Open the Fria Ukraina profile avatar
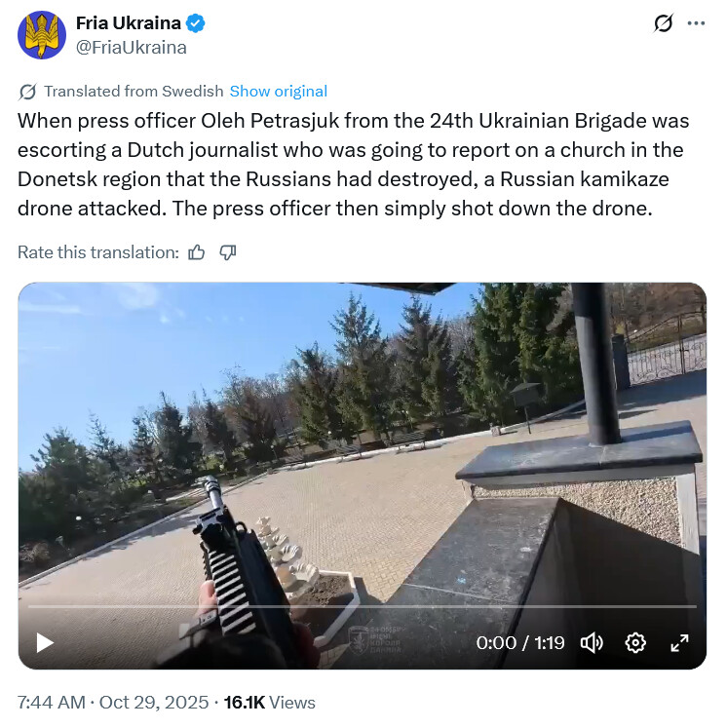This screenshot has height=728, width=727. (x=42, y=35)
